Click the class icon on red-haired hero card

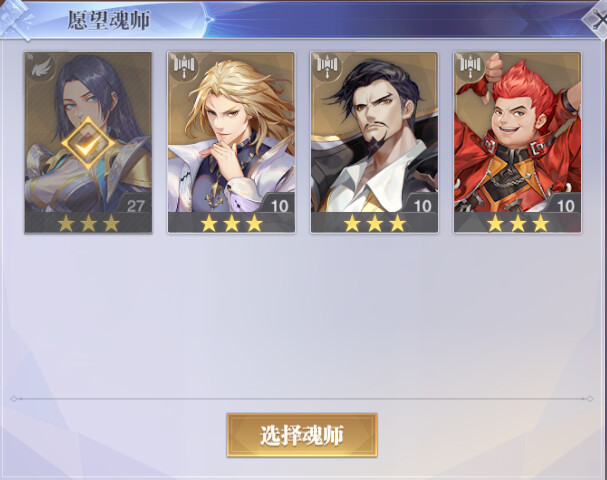pyautogui.click(x=470, y=65)
